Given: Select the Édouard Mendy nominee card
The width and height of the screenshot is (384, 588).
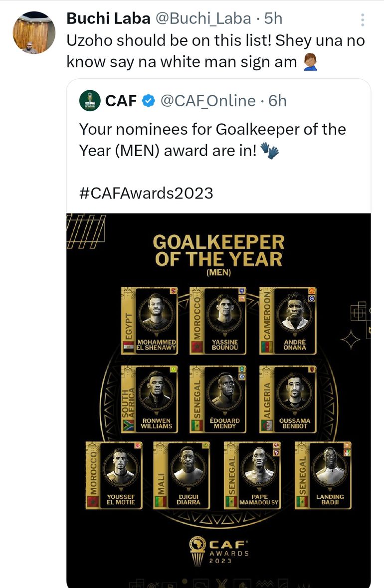Looking at the screenshot, I should (x=218, y=399).
